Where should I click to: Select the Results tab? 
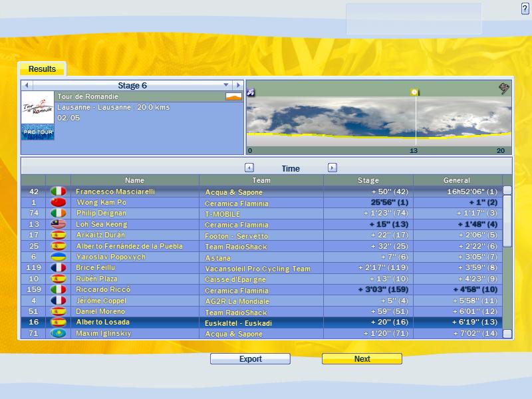click(42, 69)
